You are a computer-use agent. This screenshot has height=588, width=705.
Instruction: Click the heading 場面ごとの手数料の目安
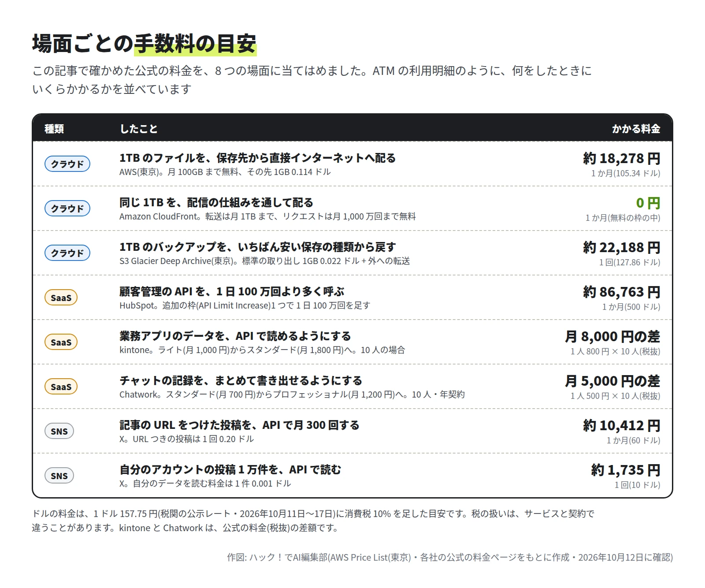coord(144,44)
